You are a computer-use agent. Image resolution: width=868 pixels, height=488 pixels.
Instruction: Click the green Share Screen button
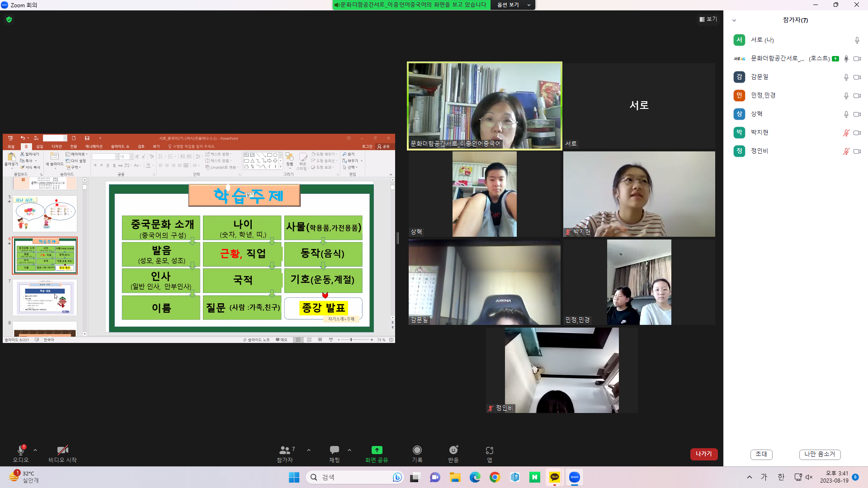(x=377, y=454)
